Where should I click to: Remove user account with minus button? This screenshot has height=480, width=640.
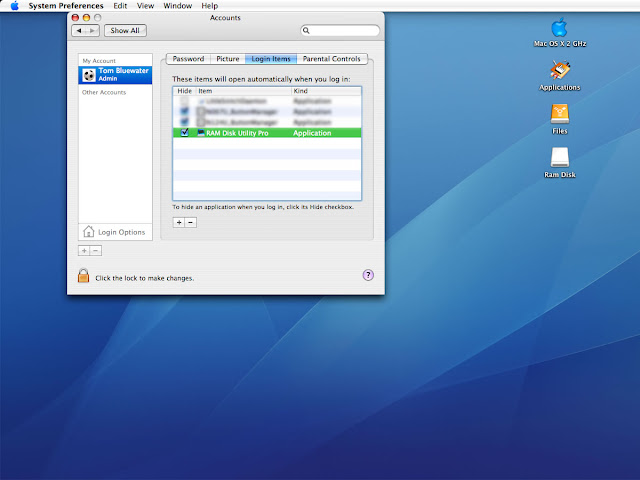point(96,251)
